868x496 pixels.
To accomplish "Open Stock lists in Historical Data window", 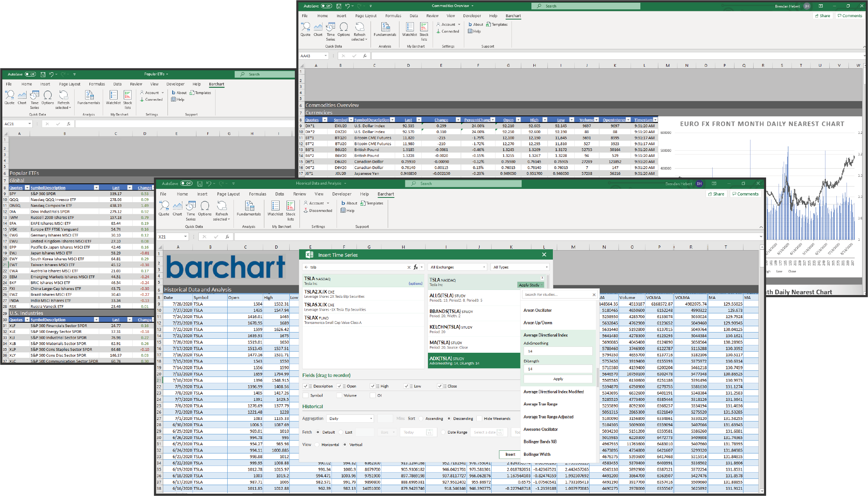I will tap(291, 211).
